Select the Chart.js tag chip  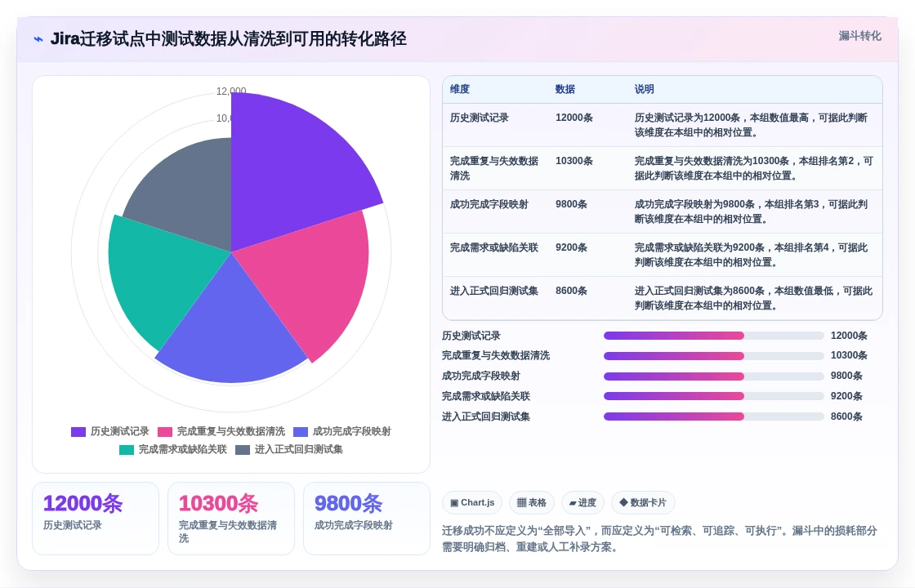click(x=472, y=503)
